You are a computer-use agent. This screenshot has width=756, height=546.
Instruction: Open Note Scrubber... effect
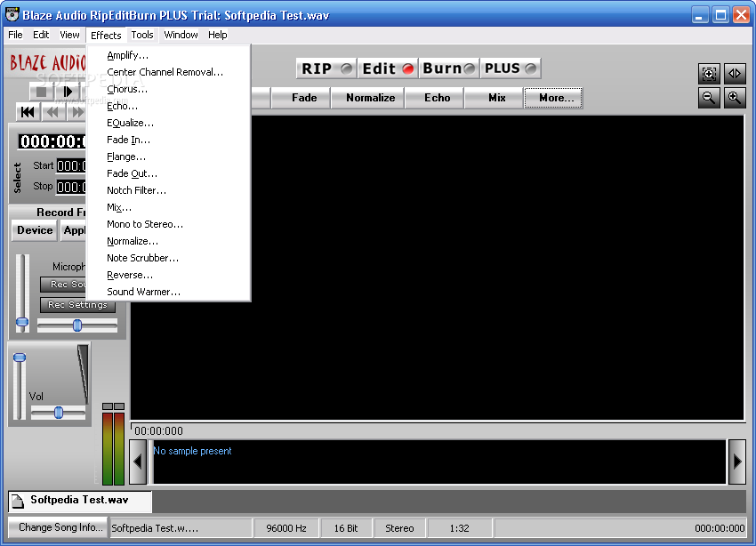tap(169, 258)
